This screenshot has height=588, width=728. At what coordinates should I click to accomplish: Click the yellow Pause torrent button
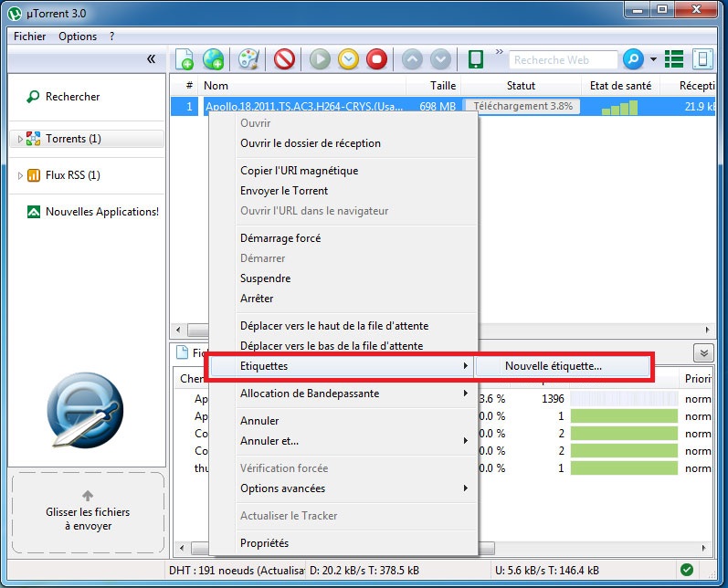(348, 59)
